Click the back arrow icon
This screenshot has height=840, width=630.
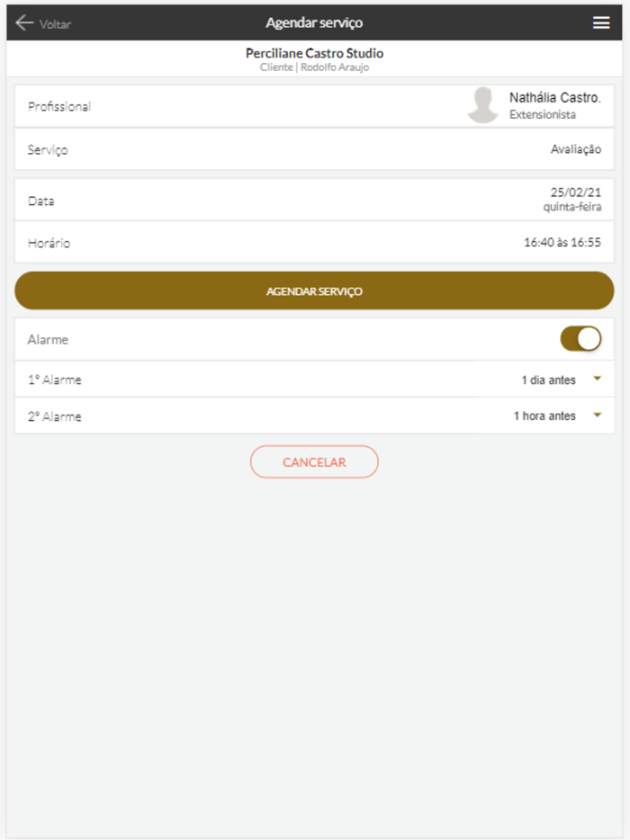click(24, 23)
